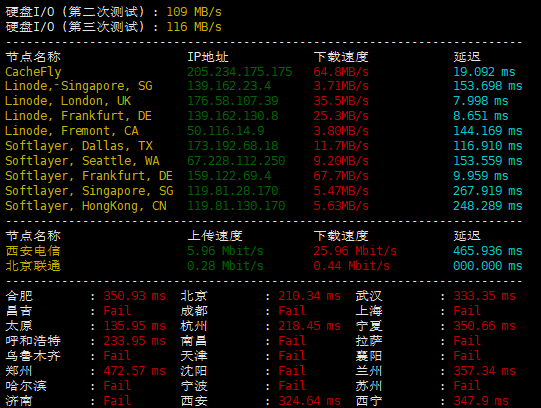Click the 7.998 ms latency value
Image resolution: width=541 pixels, height=408 pixels.
pyautogui.click(x=481, y=101)
